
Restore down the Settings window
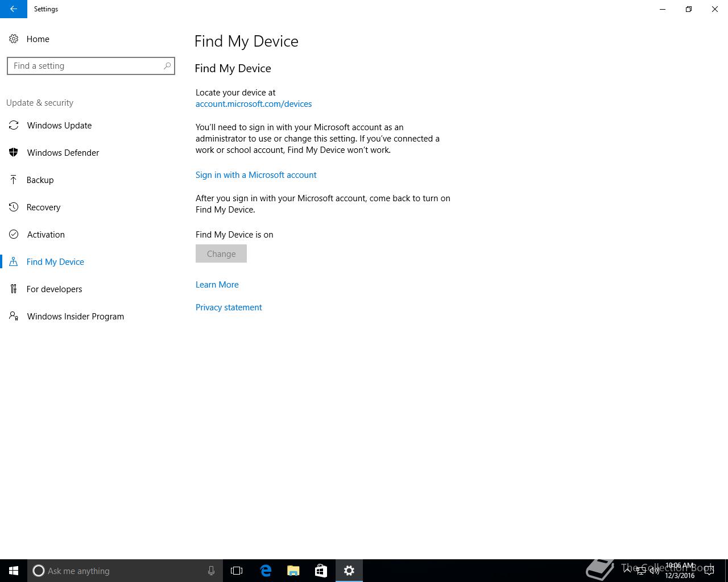click(689, 9)
